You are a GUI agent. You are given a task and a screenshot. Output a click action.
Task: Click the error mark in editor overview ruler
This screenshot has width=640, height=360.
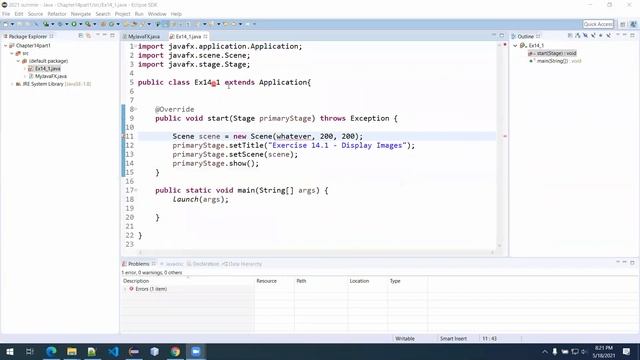[x=504, y=136]
